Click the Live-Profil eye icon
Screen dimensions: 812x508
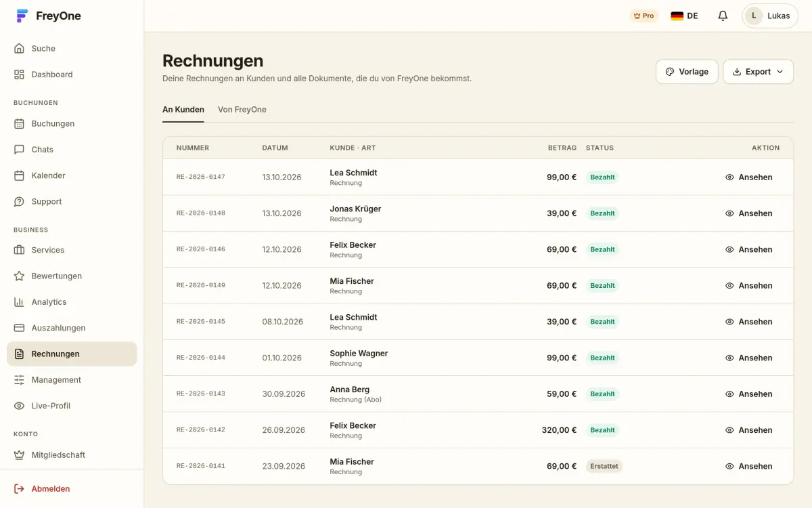pos(19,406)
